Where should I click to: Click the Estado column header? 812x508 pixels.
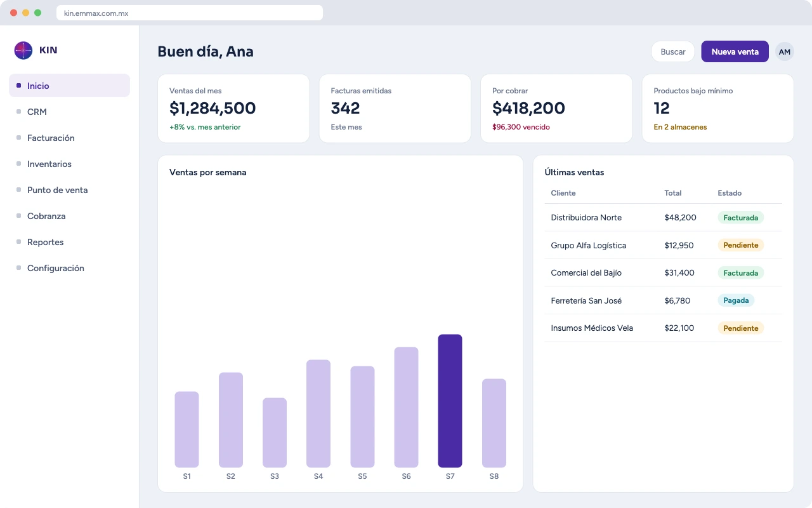[x=730, y=193]
